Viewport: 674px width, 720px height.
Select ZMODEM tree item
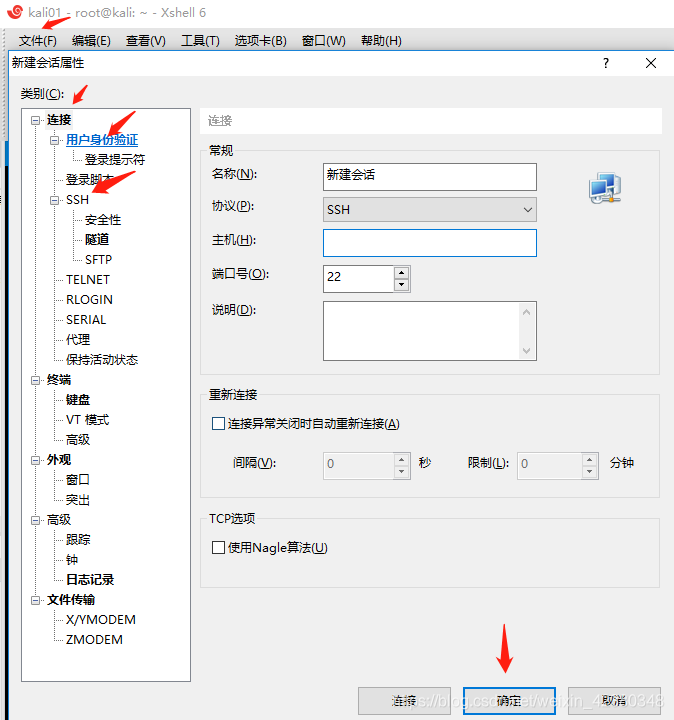pos(94,640)
